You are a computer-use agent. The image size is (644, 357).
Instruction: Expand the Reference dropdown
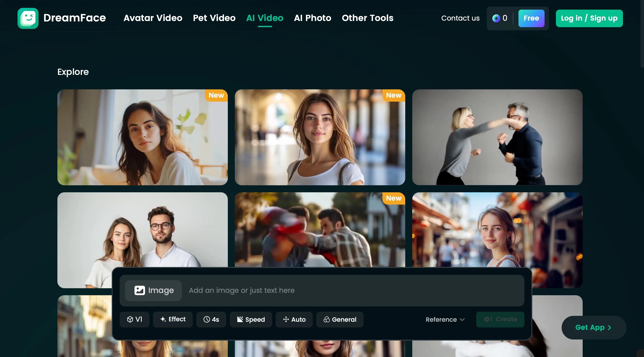(445, 319)
